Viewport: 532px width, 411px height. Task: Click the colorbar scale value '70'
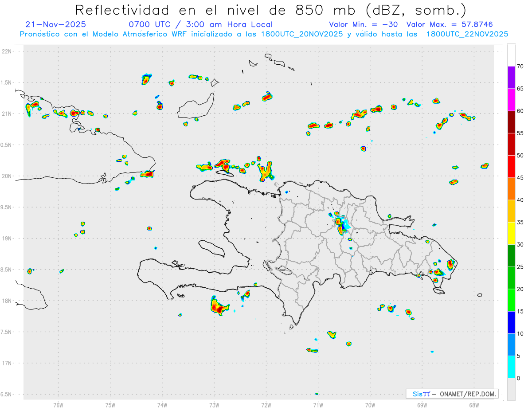tap(520, 67)
